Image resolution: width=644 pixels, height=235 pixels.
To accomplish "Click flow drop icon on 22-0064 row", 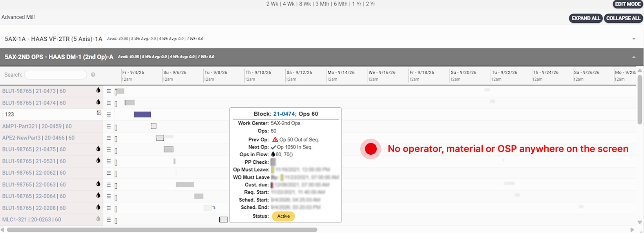I will 98,195.
